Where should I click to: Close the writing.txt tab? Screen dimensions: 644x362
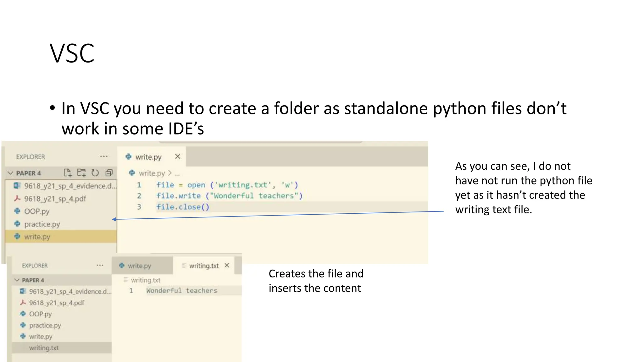tap(227, 266)
